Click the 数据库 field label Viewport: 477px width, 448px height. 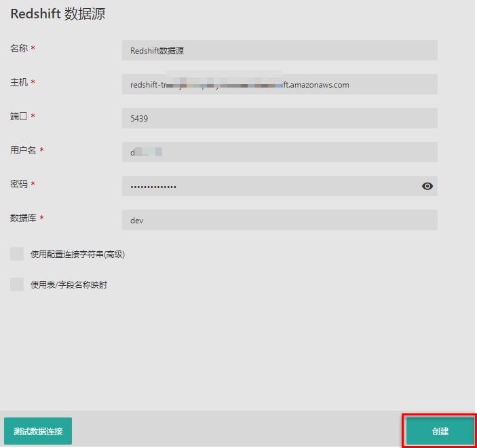[23, 218]
